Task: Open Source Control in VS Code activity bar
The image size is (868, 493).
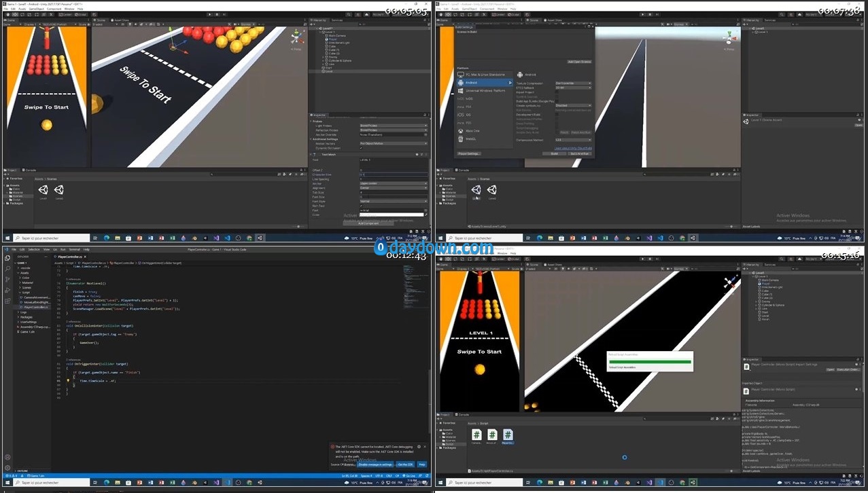Action: coord(7,279)
